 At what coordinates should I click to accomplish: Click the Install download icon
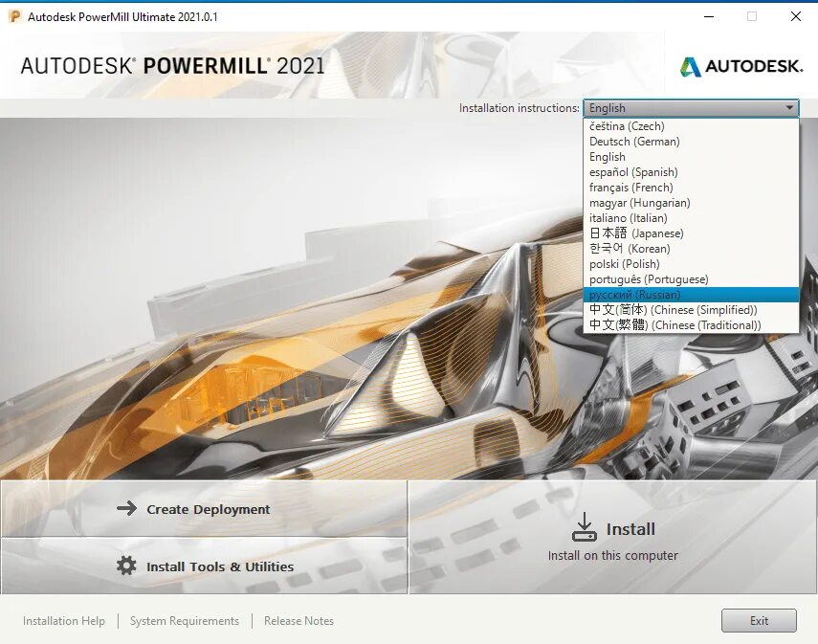[585, 527]
